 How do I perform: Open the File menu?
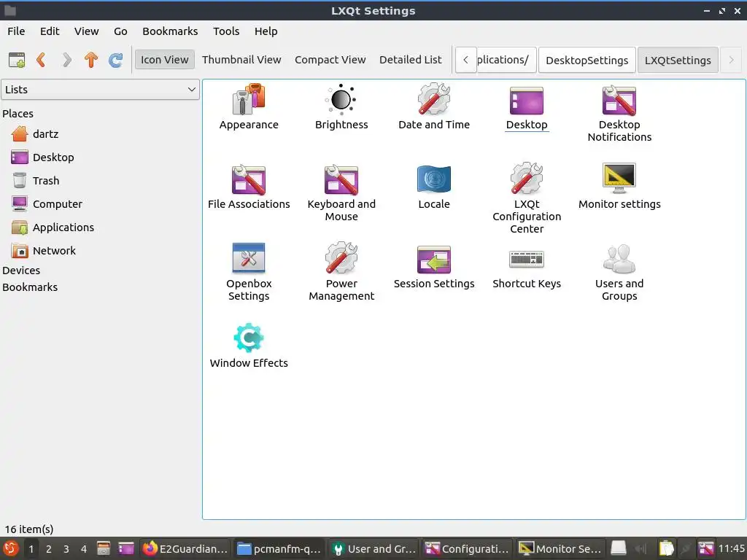(x=16, y=31)
